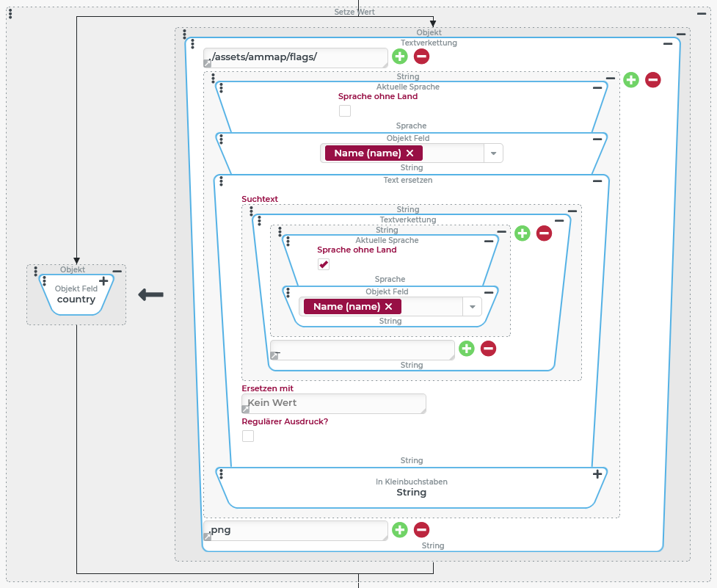This screenshot has width=717, height=588.
Task: Collapse the Text ersetzen block
Action: (597, 181)
